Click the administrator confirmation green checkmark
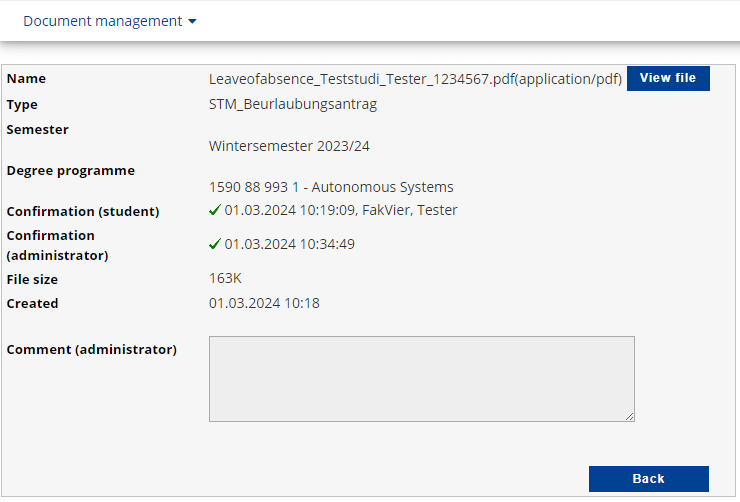 215,244
